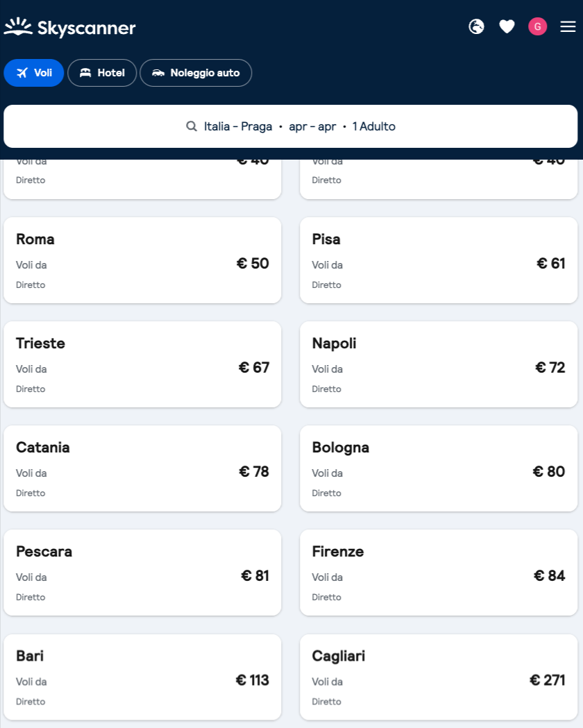
Task: Click the Skyscanner logo
Action: 69,27
